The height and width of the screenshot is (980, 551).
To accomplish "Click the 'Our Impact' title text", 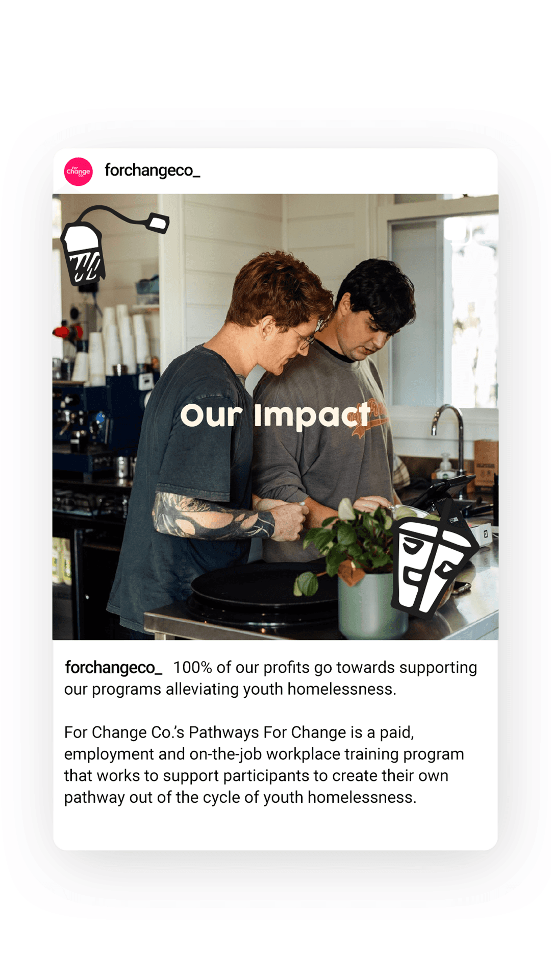I will [275, 415].
